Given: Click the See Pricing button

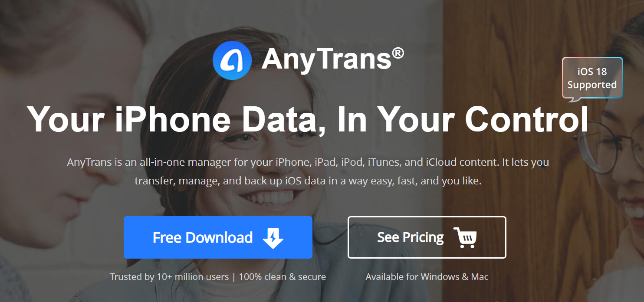Looking at the screenshot, I should coord(427,237).
